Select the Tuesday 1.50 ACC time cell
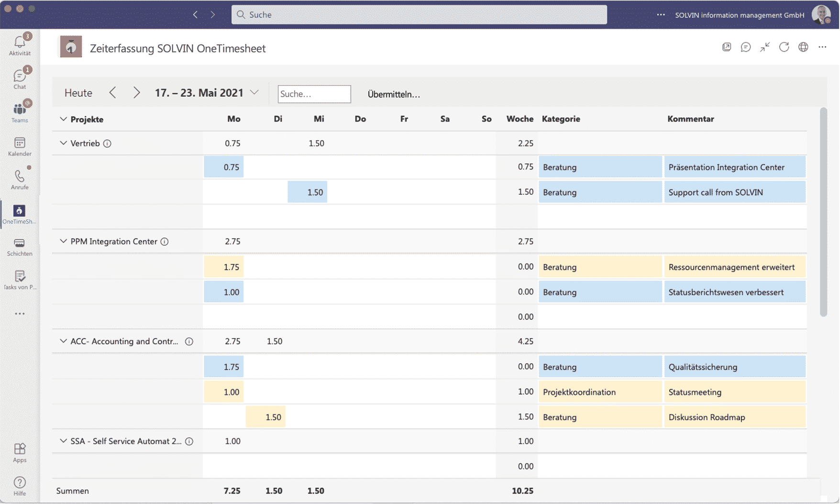The width and height of the screenshot is (840, 504). pos(265,417)
